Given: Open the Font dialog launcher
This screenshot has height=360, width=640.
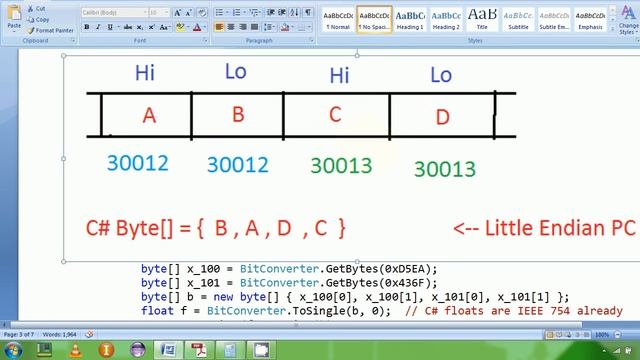Looking at the screenshot, I should click(205, 40).
